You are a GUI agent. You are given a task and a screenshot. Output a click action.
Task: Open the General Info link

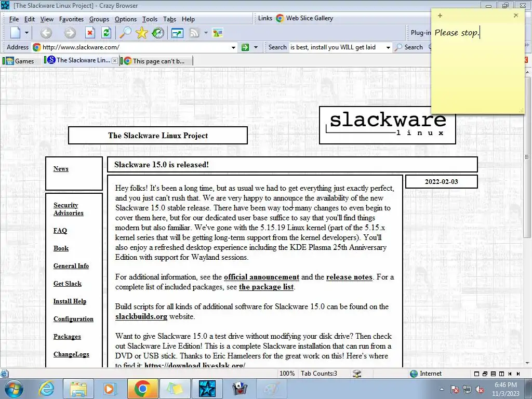coord(71,266)
